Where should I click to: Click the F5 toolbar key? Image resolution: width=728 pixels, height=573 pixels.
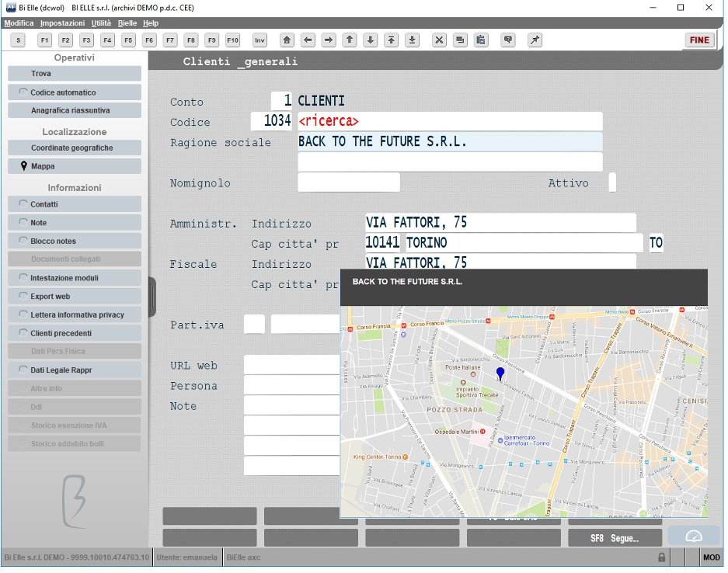pos(128,40)
